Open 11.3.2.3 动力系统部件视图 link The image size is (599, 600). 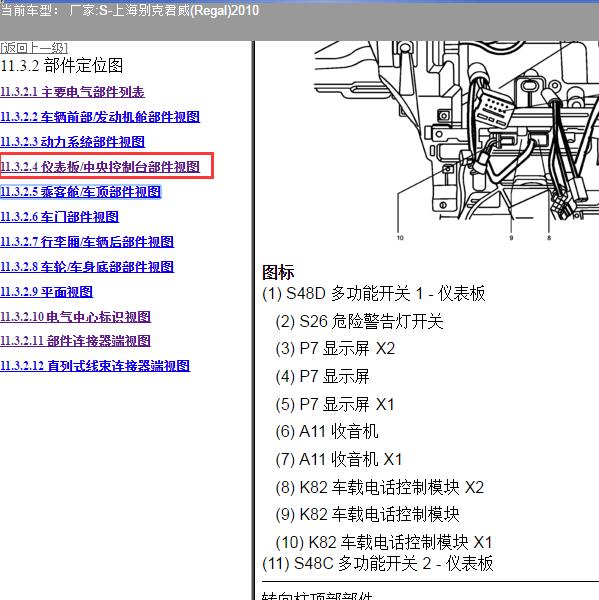(x=72, y=142)
